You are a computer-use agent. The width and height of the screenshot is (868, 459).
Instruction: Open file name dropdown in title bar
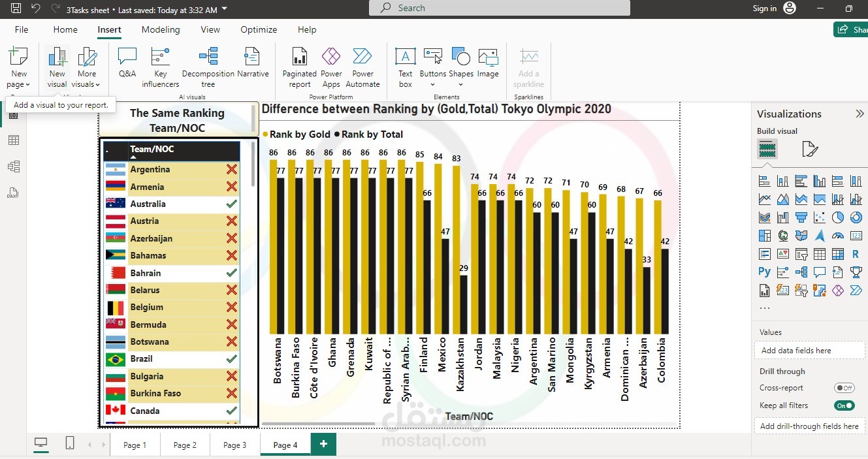click(225, 9)
